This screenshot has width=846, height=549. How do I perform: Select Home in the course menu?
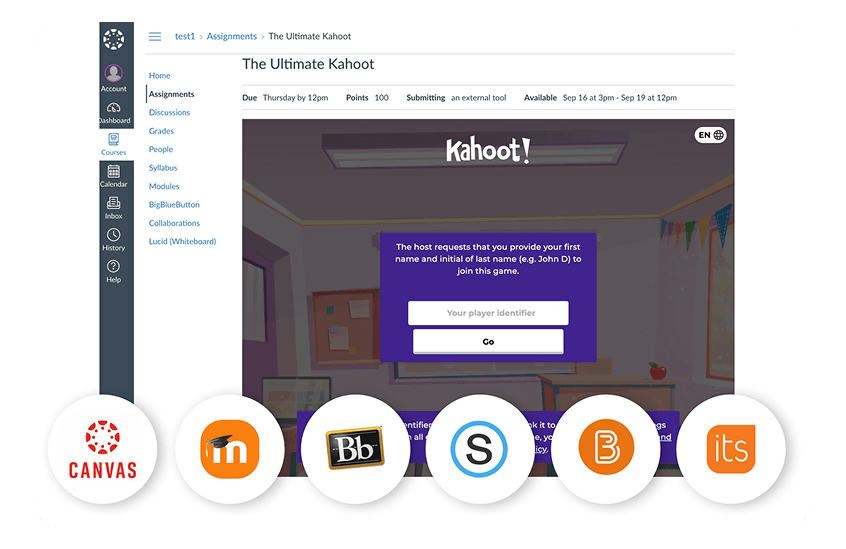click(x=160, y=76)
